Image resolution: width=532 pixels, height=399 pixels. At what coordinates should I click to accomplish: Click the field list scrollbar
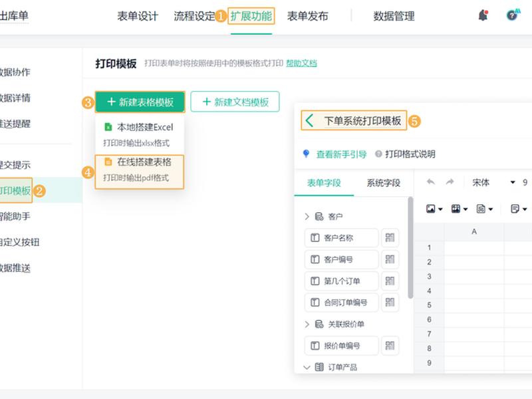(x=410, y=247)
